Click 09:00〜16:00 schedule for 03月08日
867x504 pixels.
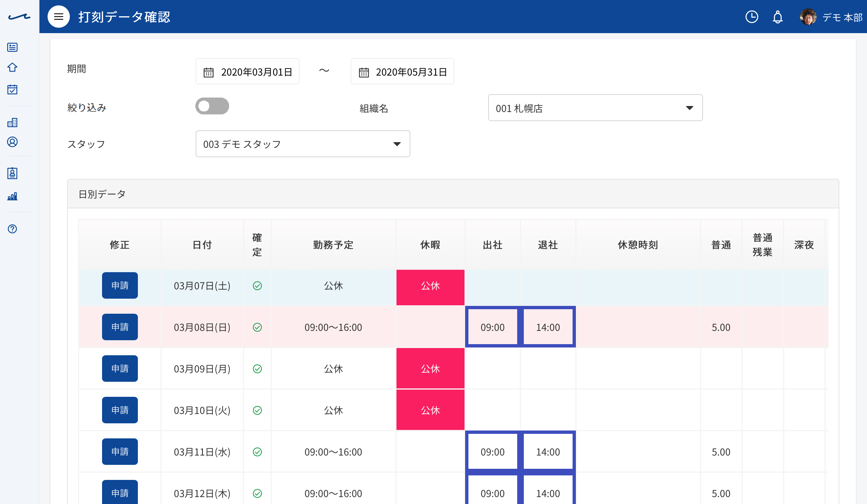click(x=333, y=327)
